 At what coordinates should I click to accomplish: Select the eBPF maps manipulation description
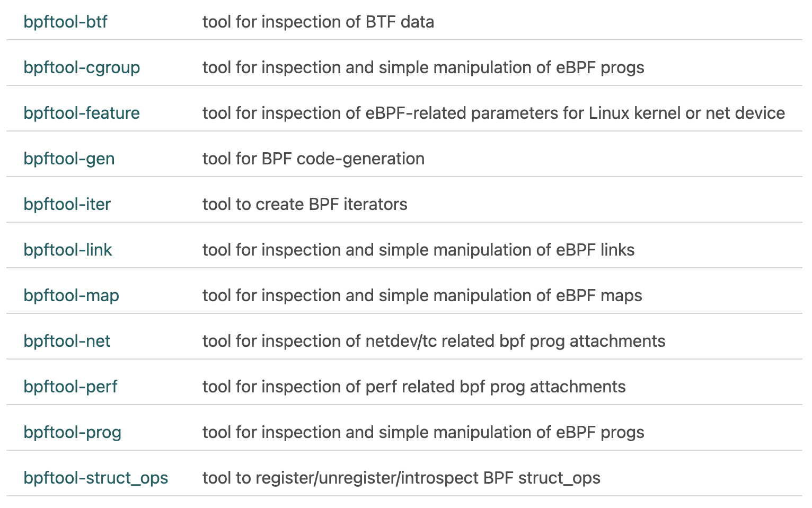tap(422, 295)
